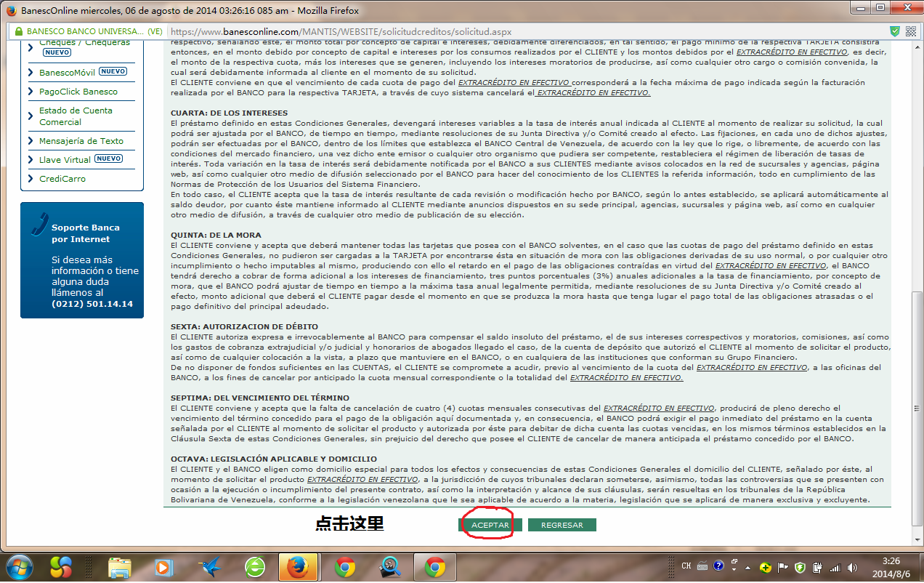Open the magnifier viewer taskbar icon

390,567
